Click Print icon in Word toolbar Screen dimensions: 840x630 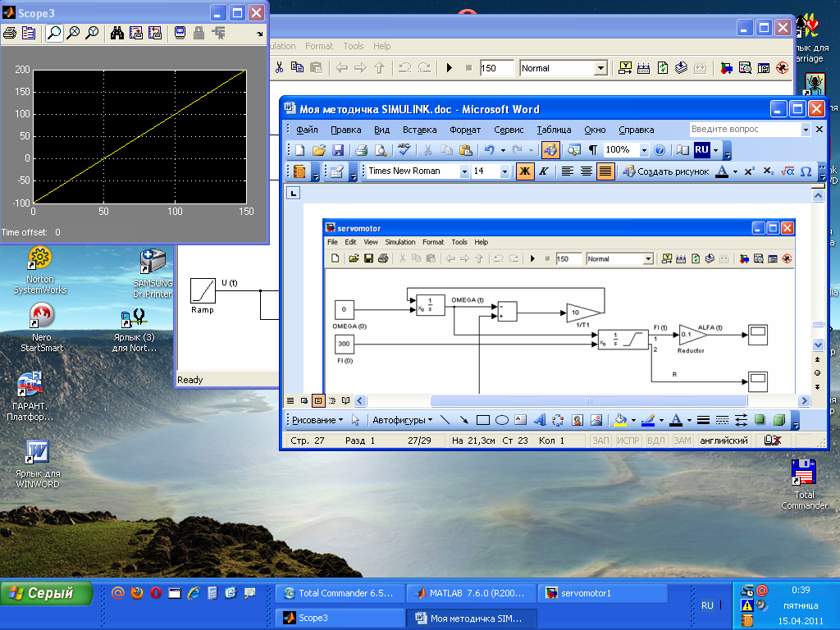click(x=362, y=150)
